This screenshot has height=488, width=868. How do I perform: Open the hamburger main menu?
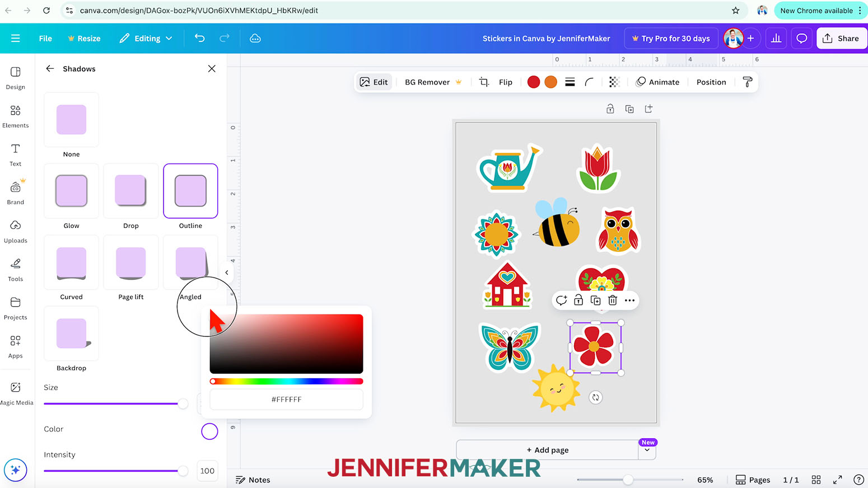16,38
